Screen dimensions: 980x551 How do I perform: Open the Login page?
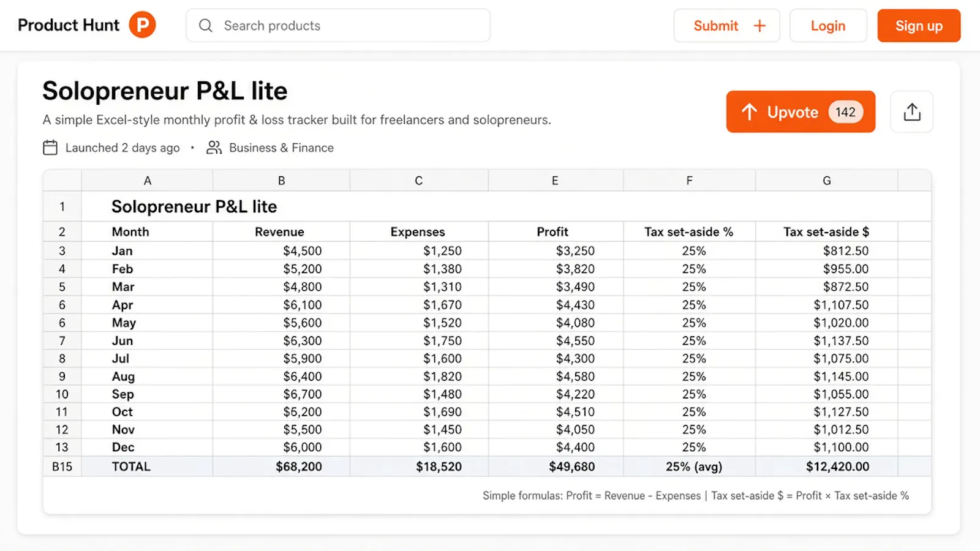828,26
